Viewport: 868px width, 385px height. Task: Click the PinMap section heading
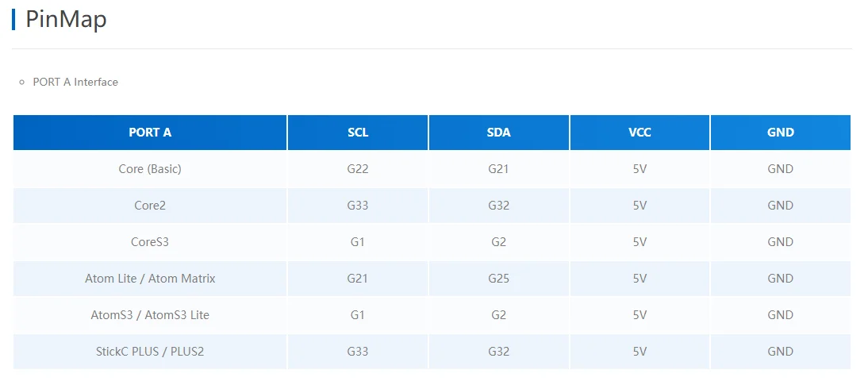coord(66,19)
